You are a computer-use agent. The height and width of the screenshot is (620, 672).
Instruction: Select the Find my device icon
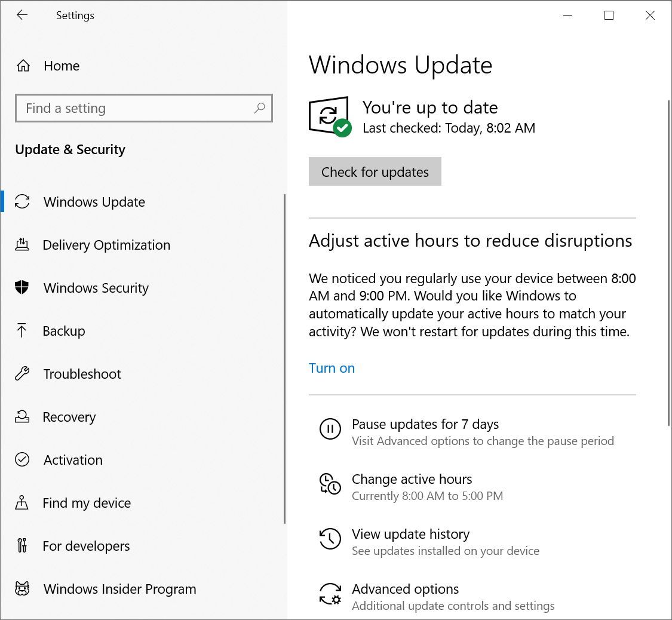coord(22,503)
